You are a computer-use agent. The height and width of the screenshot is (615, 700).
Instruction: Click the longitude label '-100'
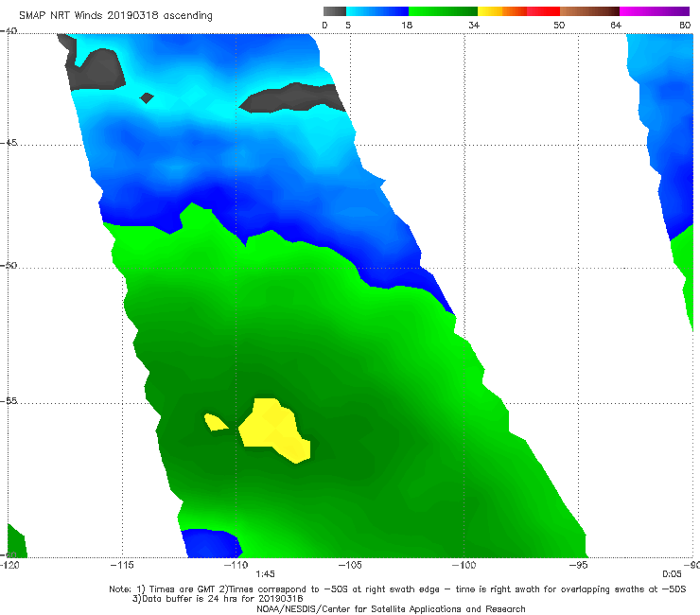[x=464, y=565]
